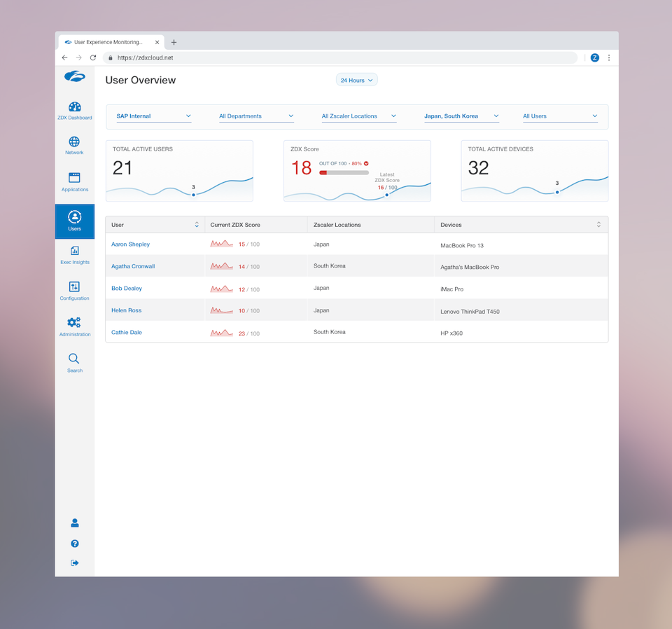Click the padlock icon in the address bar
672x629 pixels.
point(111,58)
